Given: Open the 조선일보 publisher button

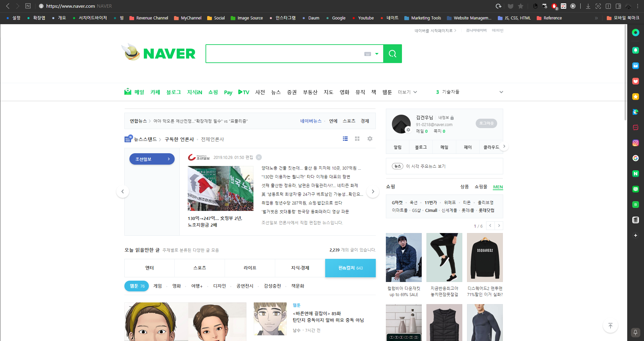Looking at the screenshot, I should tap(152, 159).
